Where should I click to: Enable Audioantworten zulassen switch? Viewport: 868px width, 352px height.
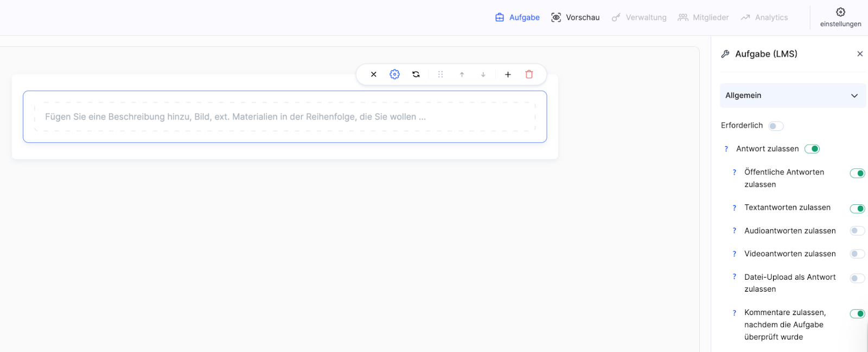[x=857, y=231]
